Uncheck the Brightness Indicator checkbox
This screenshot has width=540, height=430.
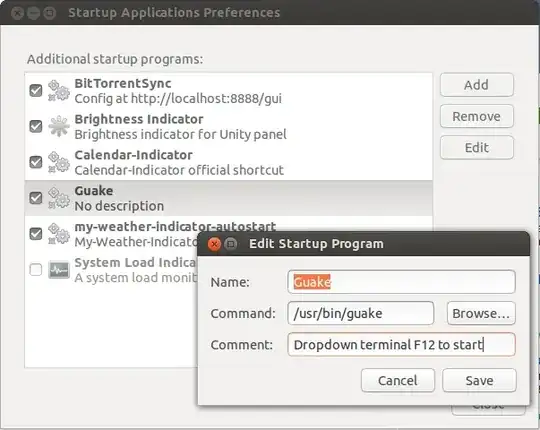click(36, 126)
